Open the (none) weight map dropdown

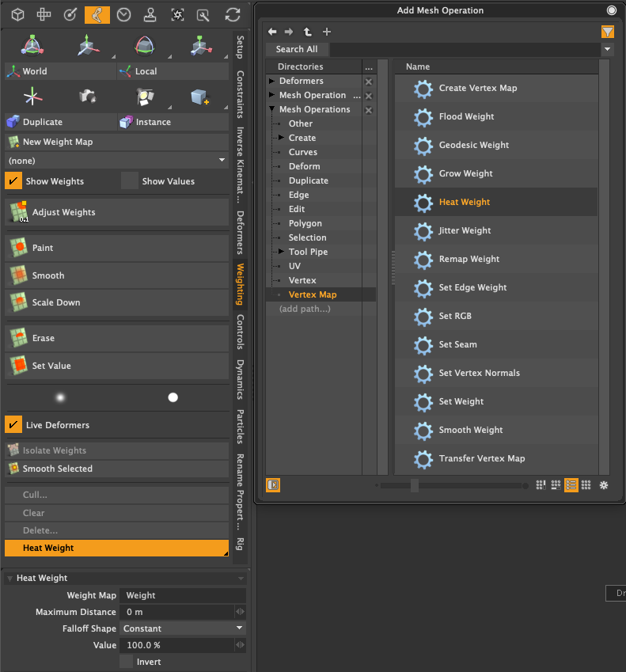click(116, 161)
